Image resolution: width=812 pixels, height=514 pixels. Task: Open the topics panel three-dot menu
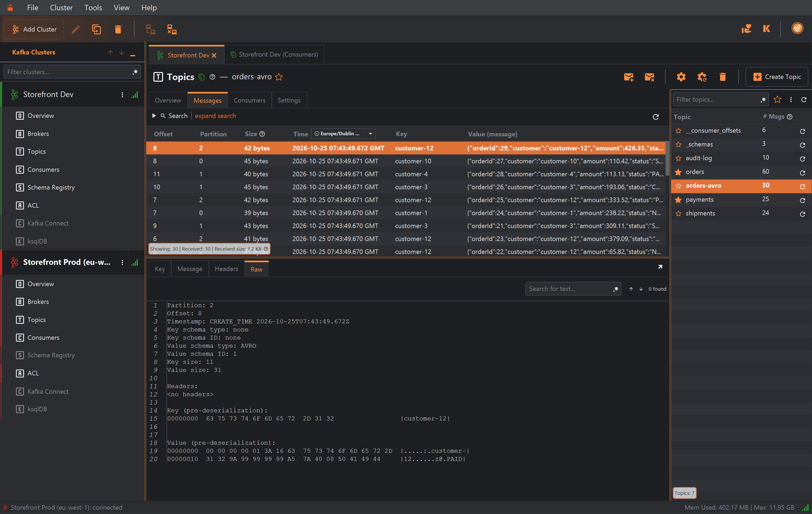tap(791, 100)
